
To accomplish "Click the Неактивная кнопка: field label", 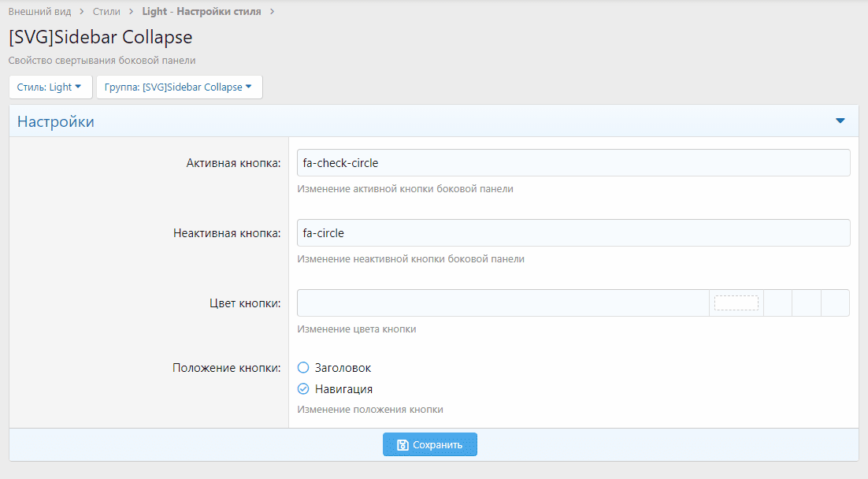I will 227,233.
